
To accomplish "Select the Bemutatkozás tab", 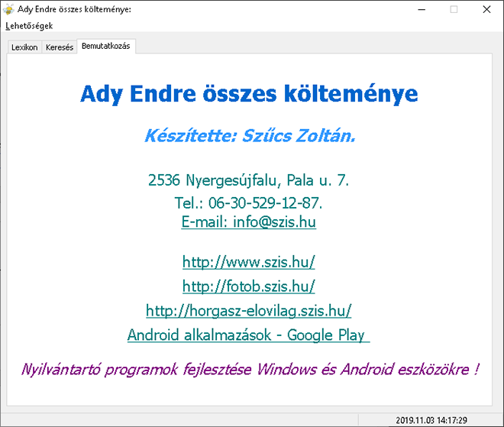I will [106, 46].
